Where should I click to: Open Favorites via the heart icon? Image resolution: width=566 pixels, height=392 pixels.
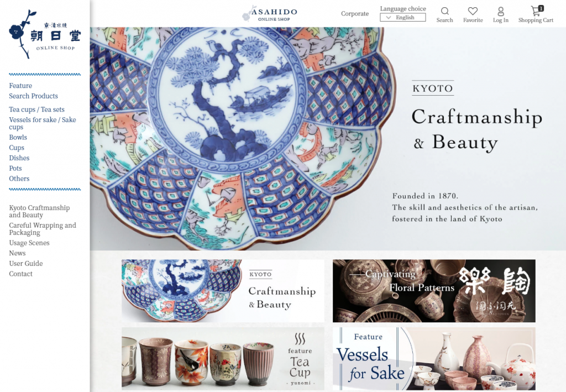point(473,11)
